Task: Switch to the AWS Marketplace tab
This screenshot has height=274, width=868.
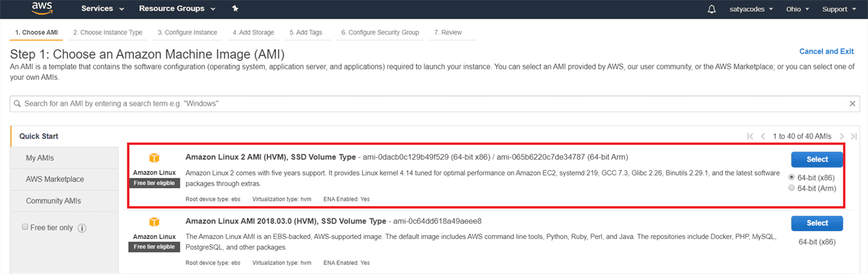Action: point(55,179)
